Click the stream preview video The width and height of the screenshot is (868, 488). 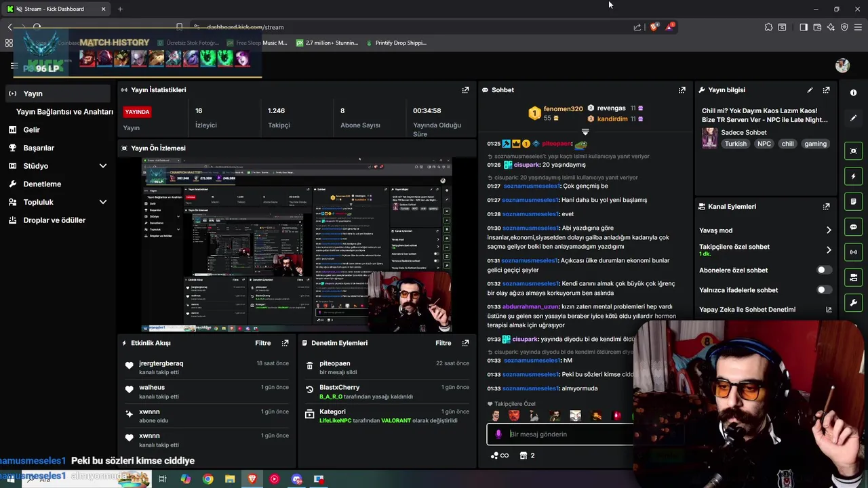coord(296,245)
